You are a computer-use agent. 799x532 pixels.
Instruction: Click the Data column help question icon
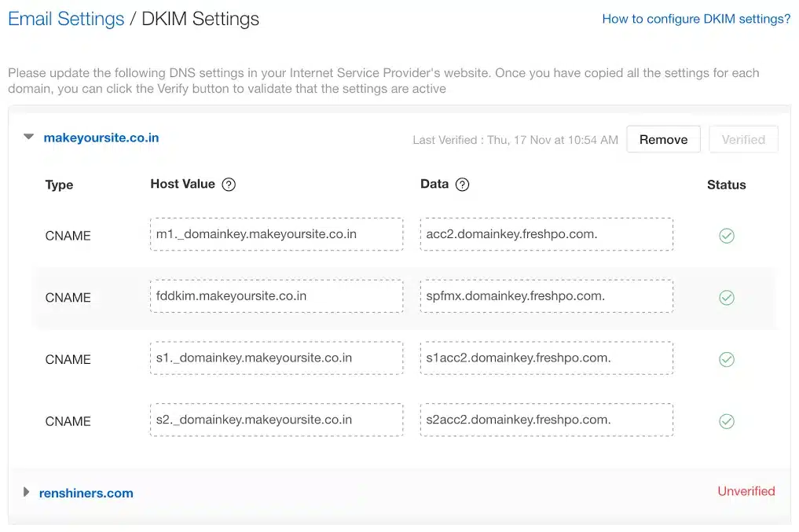pos(463,185)
